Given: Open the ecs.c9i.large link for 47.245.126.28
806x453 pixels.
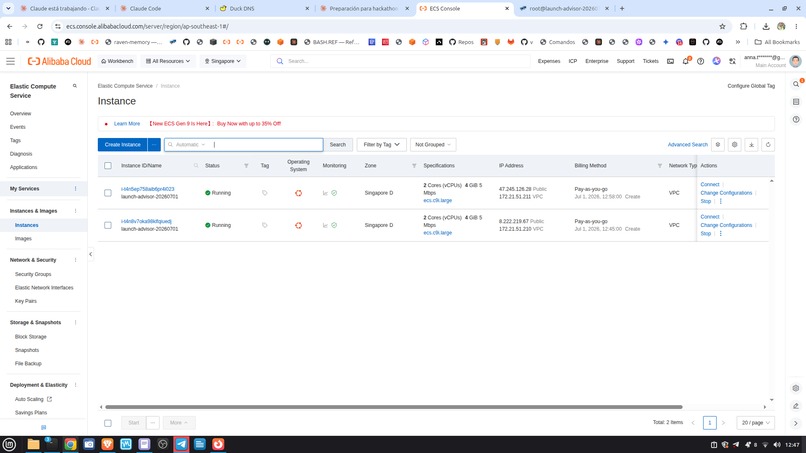Looking at the screenshot, I should [437, 201].
